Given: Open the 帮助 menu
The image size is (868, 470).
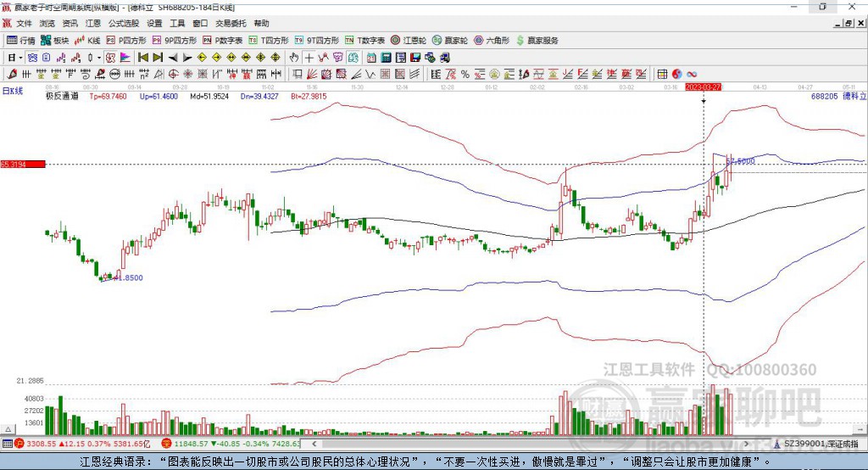Looking at the screenshot, I should 261,23.
